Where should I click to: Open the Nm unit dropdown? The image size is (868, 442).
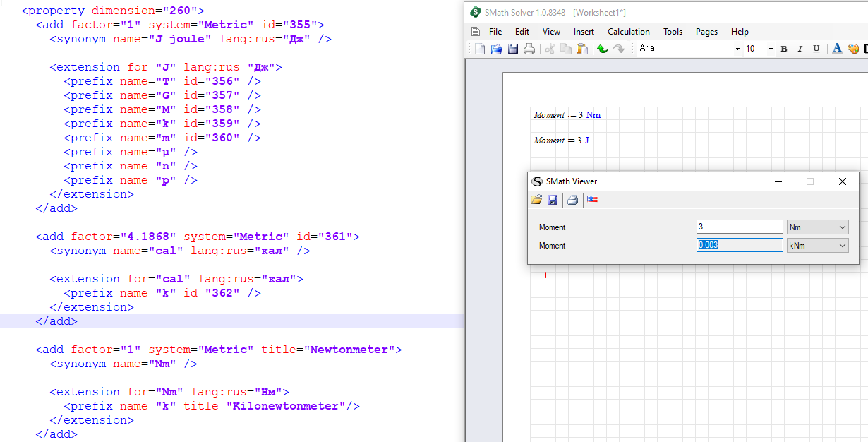pos(818,227)
